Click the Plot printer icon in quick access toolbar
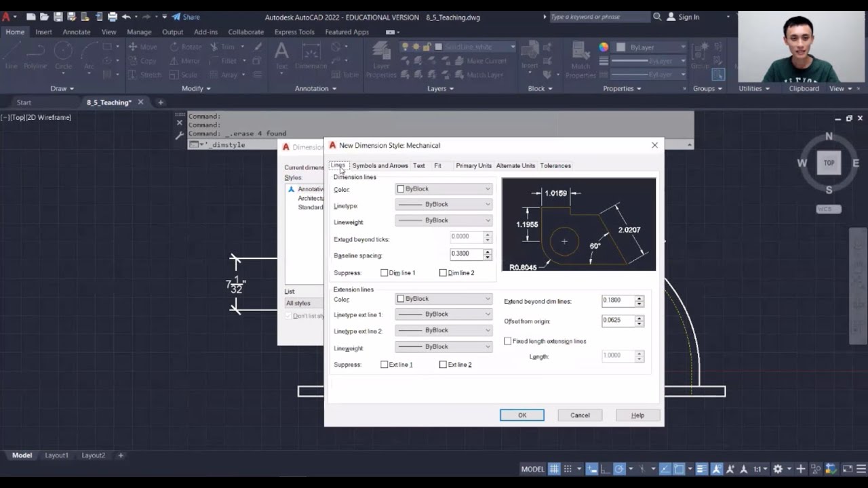The image size is (868, 488). click(113, 16)
